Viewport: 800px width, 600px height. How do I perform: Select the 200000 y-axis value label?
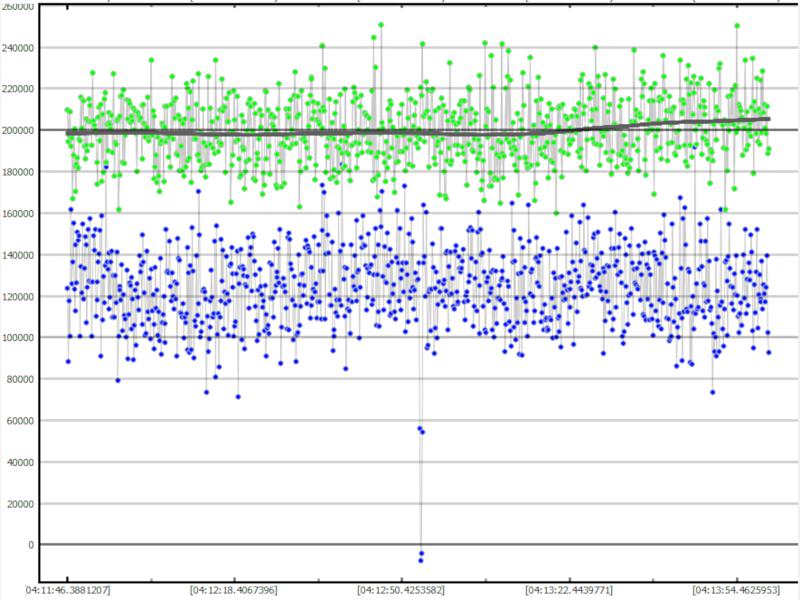[x=17, y=130]
